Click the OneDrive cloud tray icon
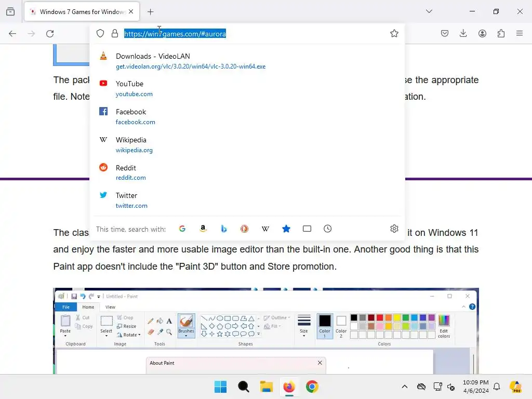 click(x=421, y=387)
